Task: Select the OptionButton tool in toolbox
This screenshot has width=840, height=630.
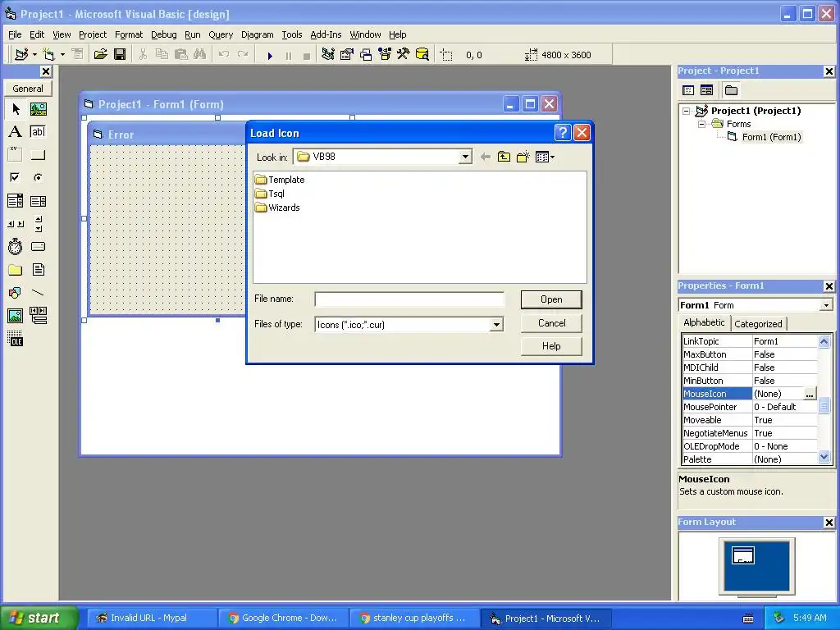Action: click(x=38, y=177)
